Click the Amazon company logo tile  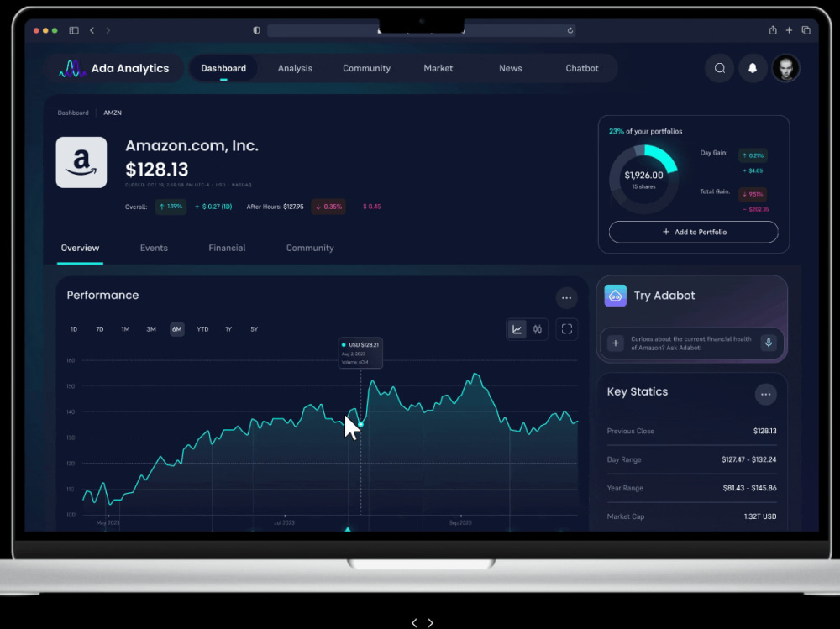(x=81, y=162)
